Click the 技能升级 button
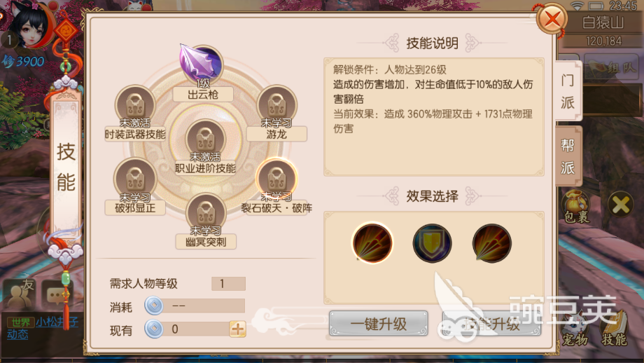Image resolution: width=644 pixels, height=363 pixels. [x=491, y=324]
